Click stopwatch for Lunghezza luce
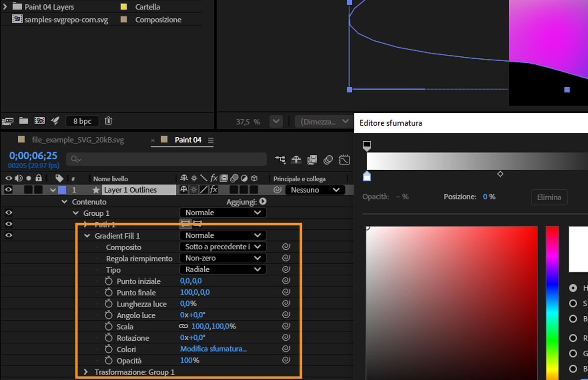 click(109, 304)
